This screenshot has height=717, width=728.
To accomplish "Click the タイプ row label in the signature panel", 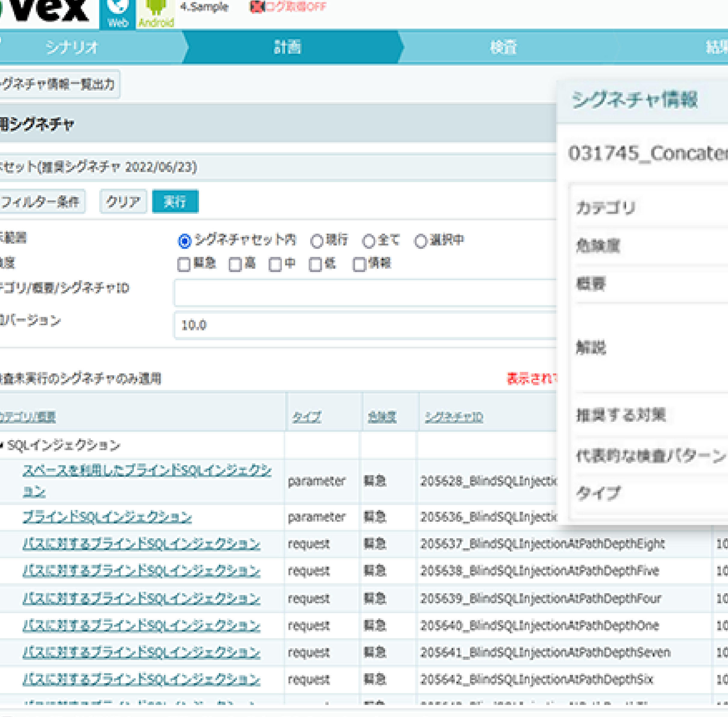I will (x=598, y=493).
